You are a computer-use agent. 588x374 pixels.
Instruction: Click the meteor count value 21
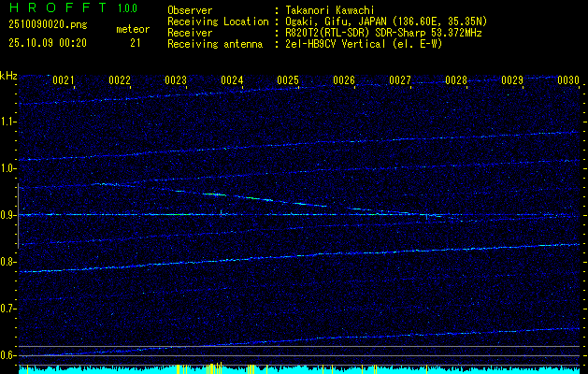tap(136, 42)
